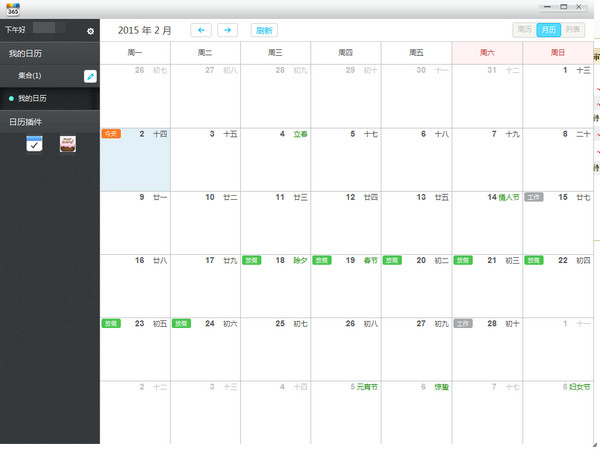Click the pencil edit icon beside 集合(1)
The width and height of the screenshot is (600, 450).
(90, 76)
